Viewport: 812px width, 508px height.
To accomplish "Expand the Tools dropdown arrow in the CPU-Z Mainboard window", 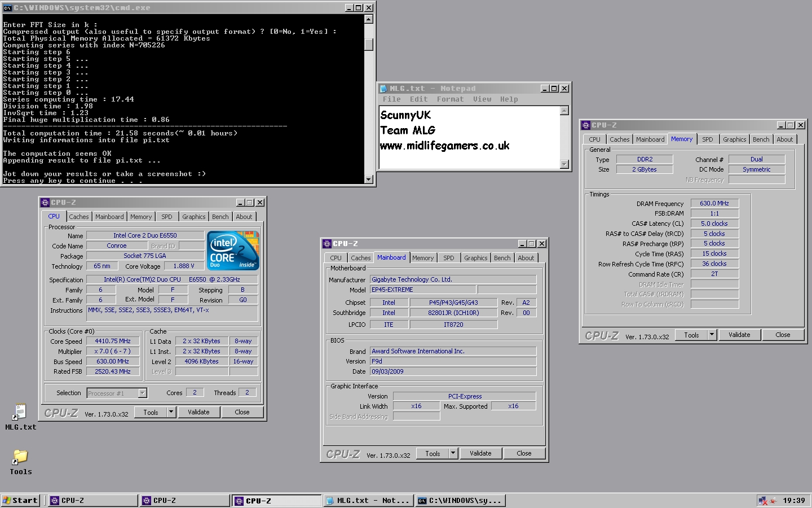I will coord(453,453).
